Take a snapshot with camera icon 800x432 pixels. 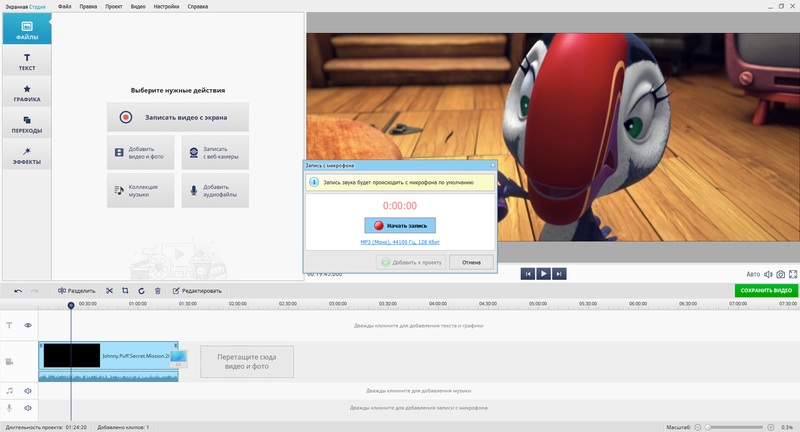click(781, 274)
